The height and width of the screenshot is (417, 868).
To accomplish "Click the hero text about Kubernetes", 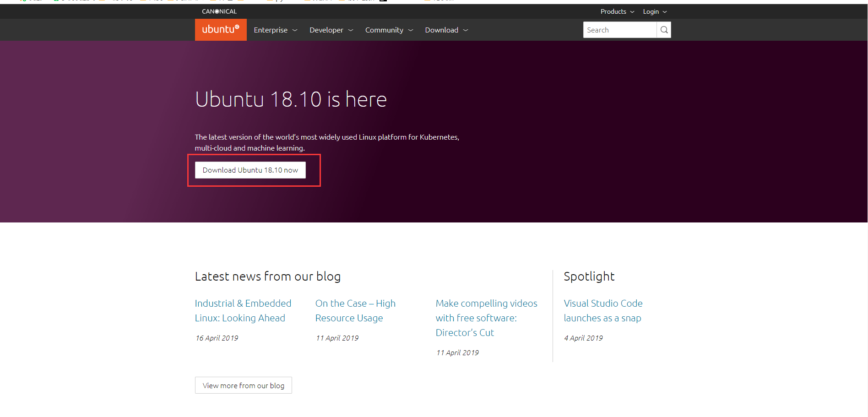I will point(327,142).
